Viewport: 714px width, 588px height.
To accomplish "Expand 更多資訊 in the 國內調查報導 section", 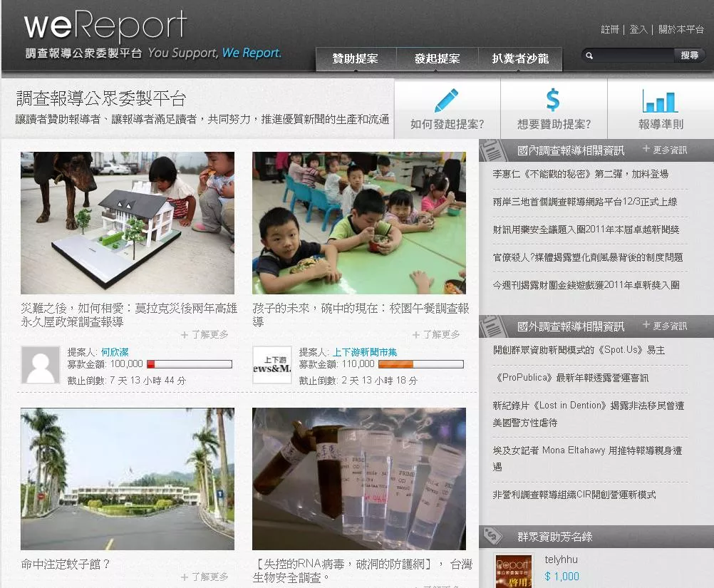I will 665,150.
